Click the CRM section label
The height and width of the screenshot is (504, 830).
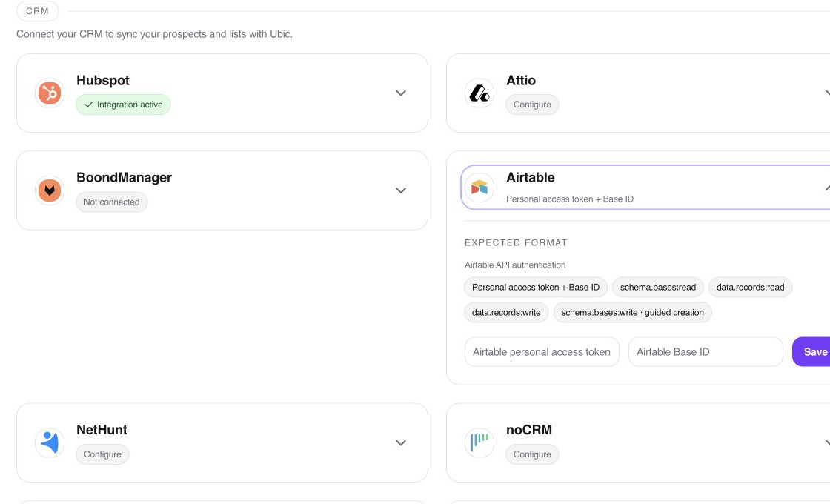tap(38, 11)
